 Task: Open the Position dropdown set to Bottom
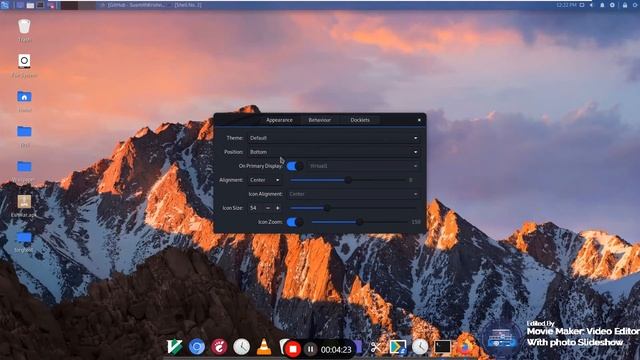pos(333,152)
